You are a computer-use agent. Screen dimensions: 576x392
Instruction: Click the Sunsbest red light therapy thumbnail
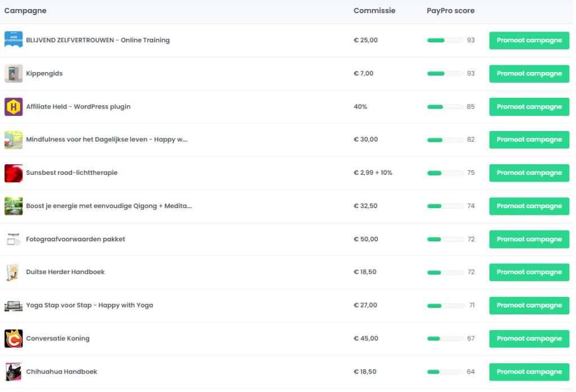[x=13, y=173]
